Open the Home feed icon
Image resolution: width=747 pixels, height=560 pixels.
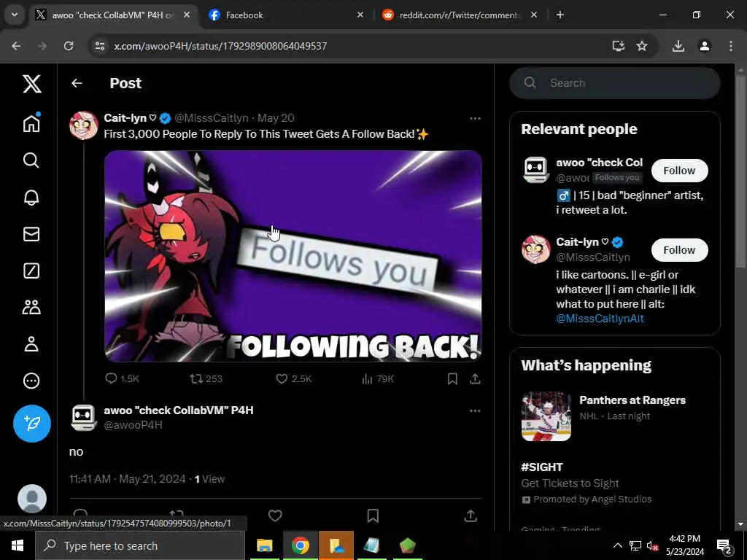click(31, 122)
